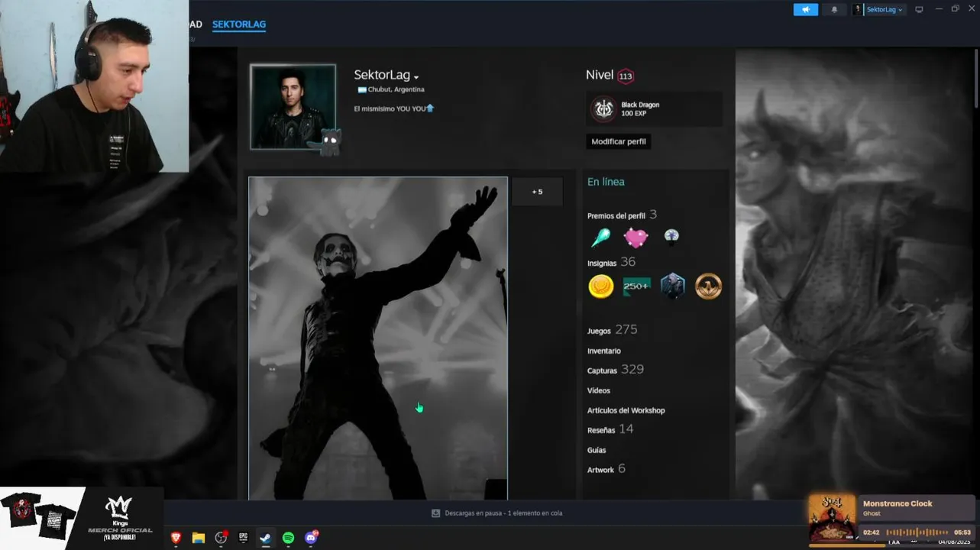Screen dimensions: 980x550
Task: Open Artículos del Workshop link
Action: [626, 410]
